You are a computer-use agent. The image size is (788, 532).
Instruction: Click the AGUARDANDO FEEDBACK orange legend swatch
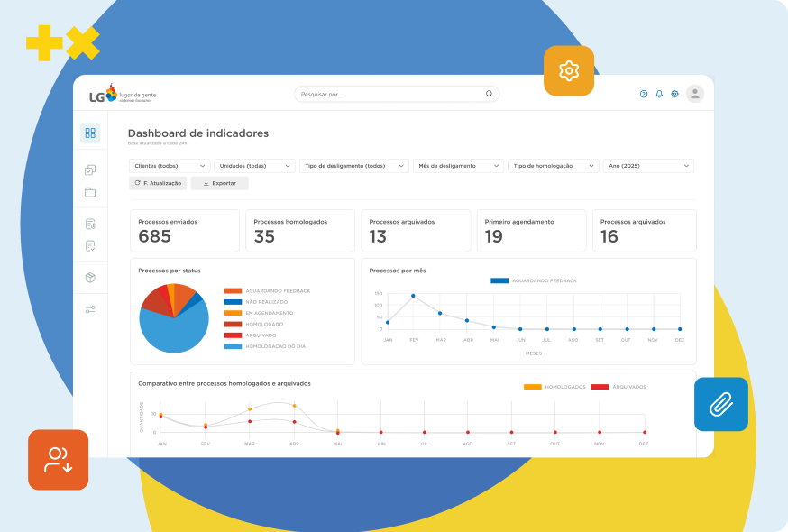coord(233,291)
